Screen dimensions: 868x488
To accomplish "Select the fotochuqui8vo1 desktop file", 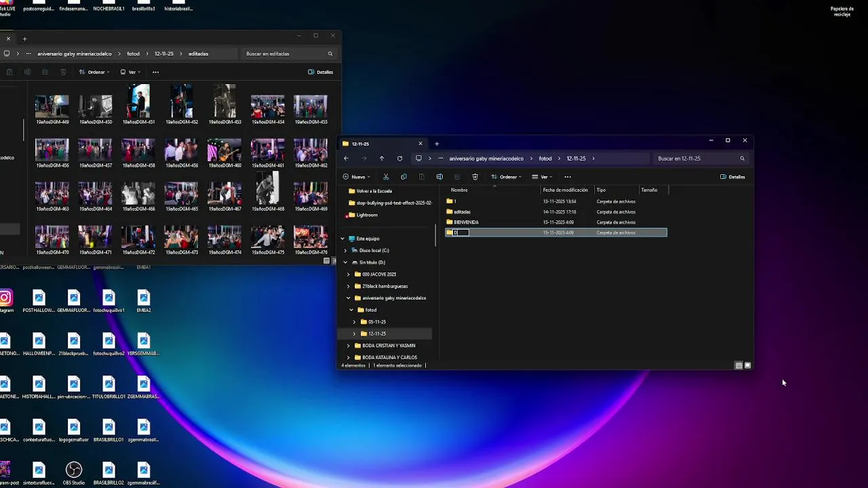I will [108, 301].
